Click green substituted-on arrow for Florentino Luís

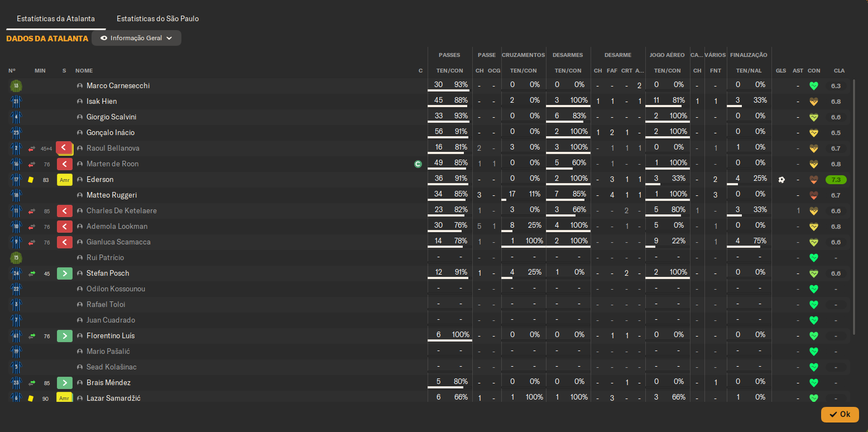point(65,336)
